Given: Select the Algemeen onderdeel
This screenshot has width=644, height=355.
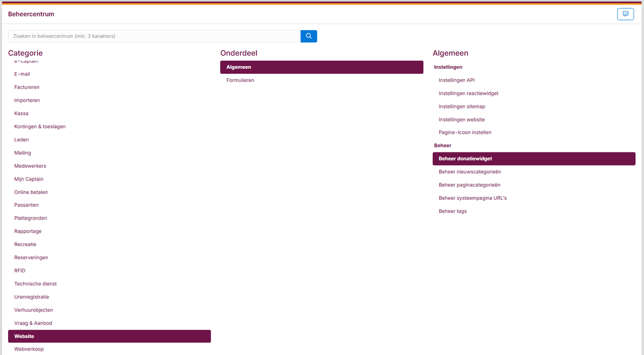Looking at the screenshot, I should (321, 67).
